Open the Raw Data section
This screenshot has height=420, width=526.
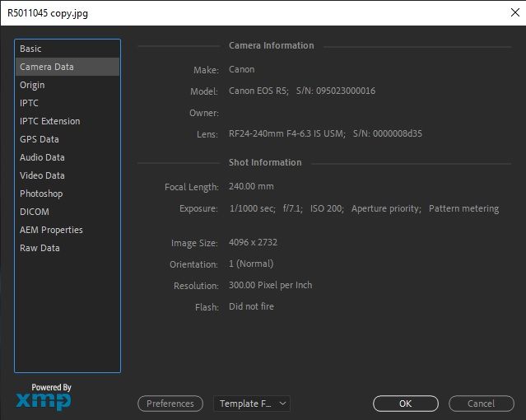click(x=40, y=248)
